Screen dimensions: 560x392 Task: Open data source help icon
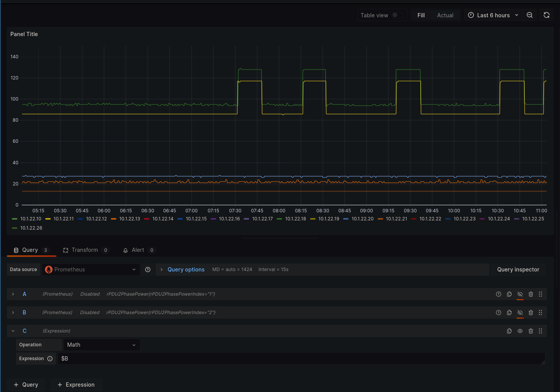coord(148,270)
